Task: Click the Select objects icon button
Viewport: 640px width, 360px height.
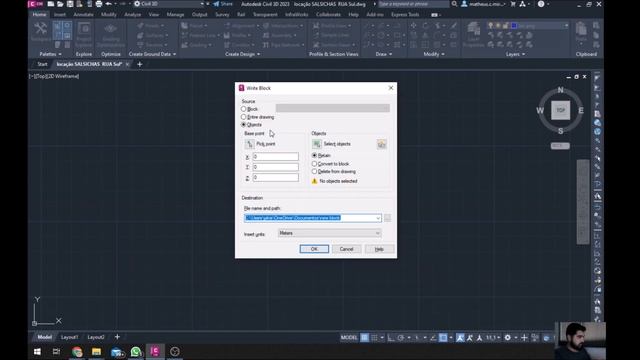Action: tap(317, 144)
